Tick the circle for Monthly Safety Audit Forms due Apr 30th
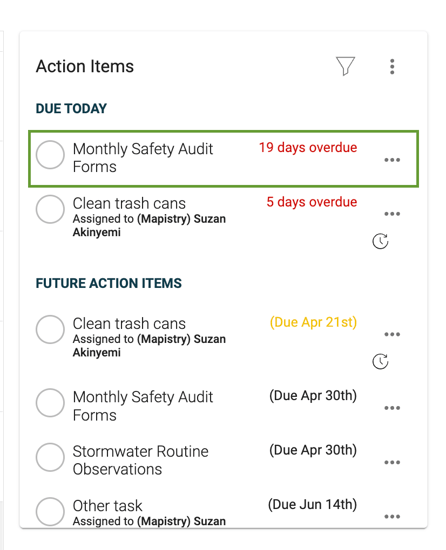446x550 pixels. pos(50,403)
